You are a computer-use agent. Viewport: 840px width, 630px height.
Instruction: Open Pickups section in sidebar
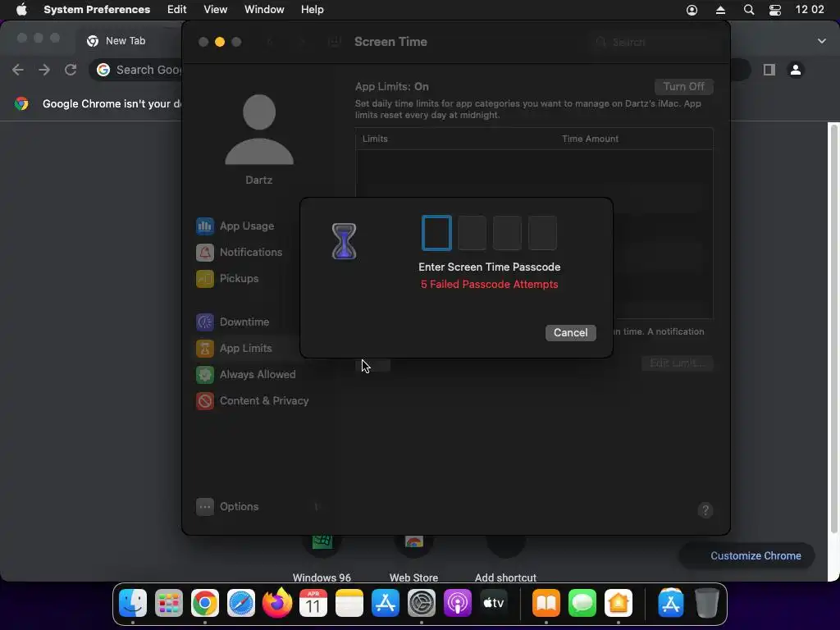[x=228, y=279]
